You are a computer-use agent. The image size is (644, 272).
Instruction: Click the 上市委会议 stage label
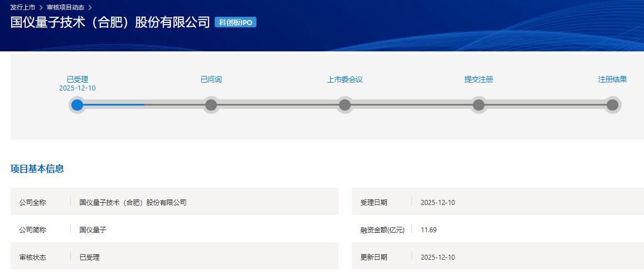[x=345, y=79]
